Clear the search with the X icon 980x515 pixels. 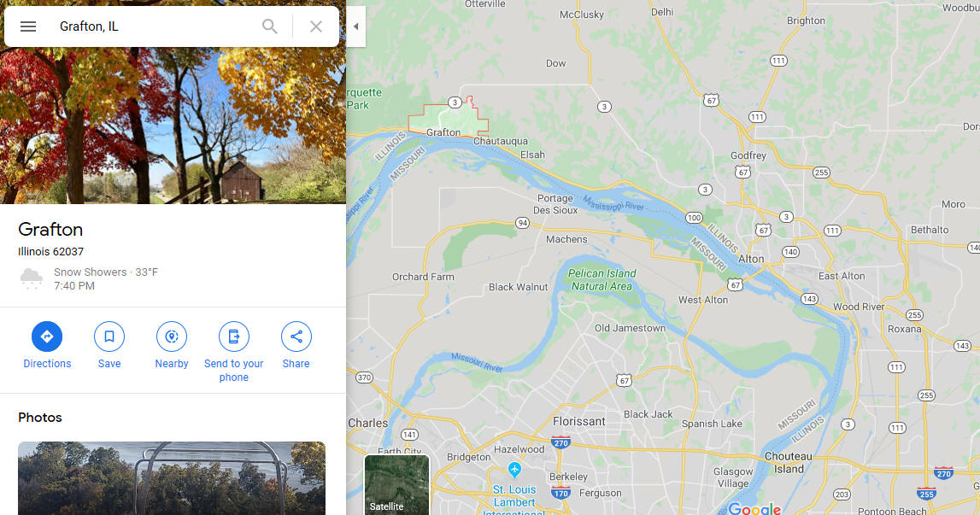[316, 26]
